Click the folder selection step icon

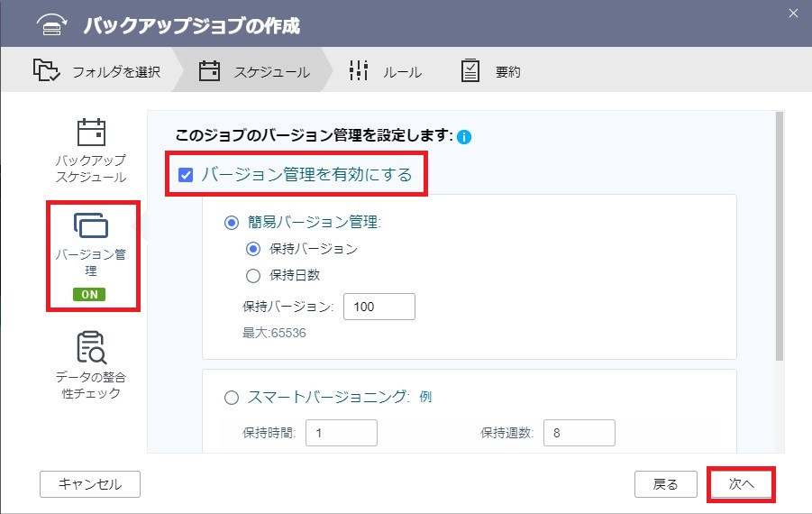coord(46,70)
